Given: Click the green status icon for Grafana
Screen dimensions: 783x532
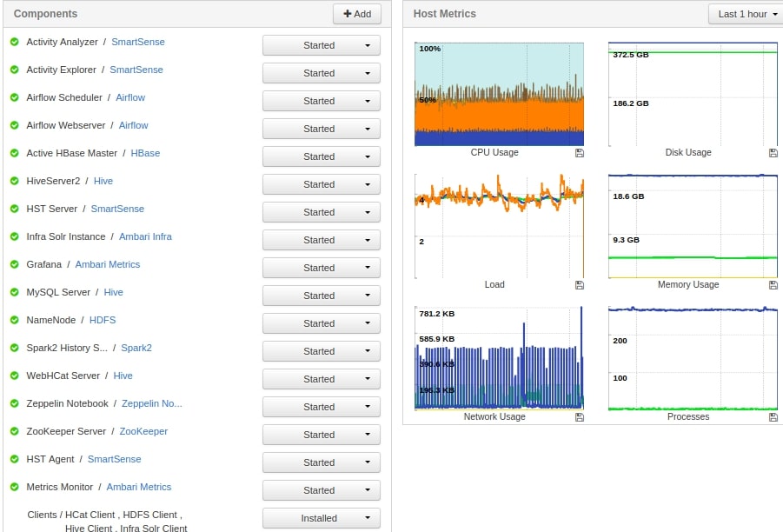Looking at the screenshot, I should tap(15, 264).
